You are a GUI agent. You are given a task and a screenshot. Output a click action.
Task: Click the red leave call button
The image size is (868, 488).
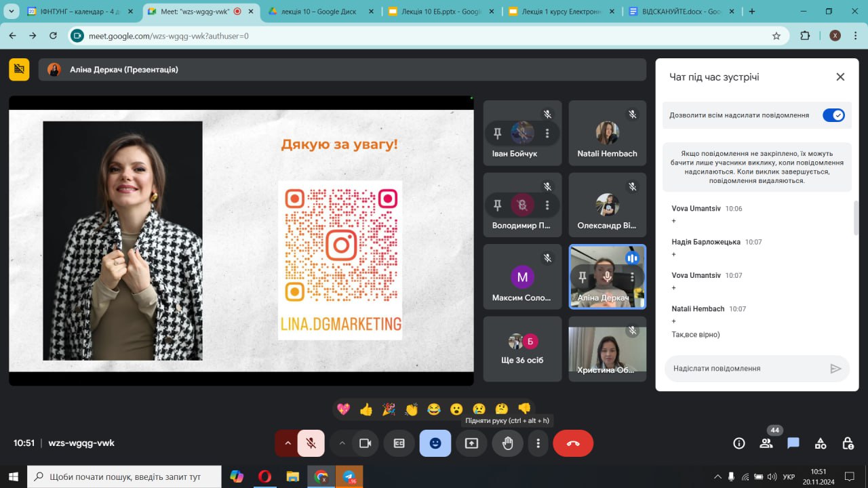tap(573, 443)
